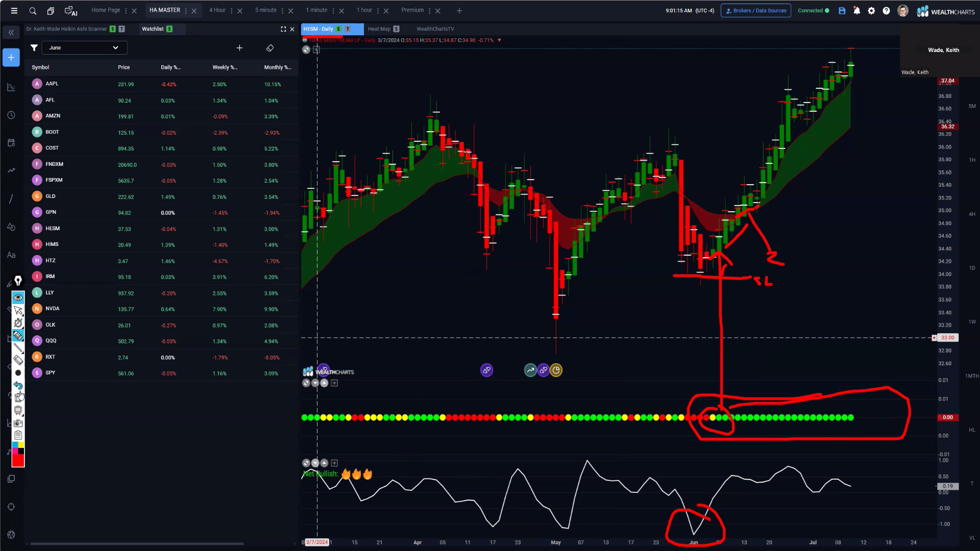
Task: Open Brokers / Data Sources
Action: (756, 11)
